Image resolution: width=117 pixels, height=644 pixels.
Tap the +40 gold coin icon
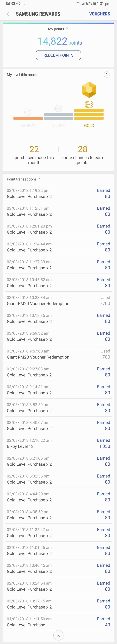pos(89,104)
